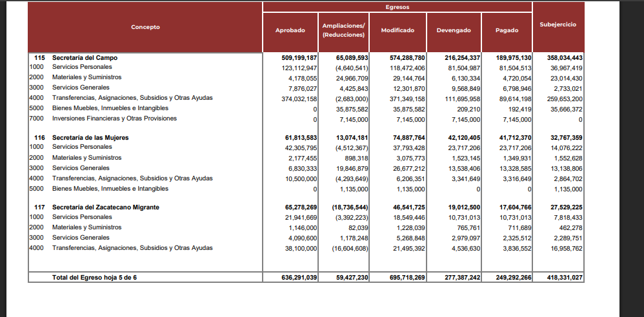Select Inversiones Financieras y Otras Provisiones row
The image size is (644, 317).
(114, 119)
